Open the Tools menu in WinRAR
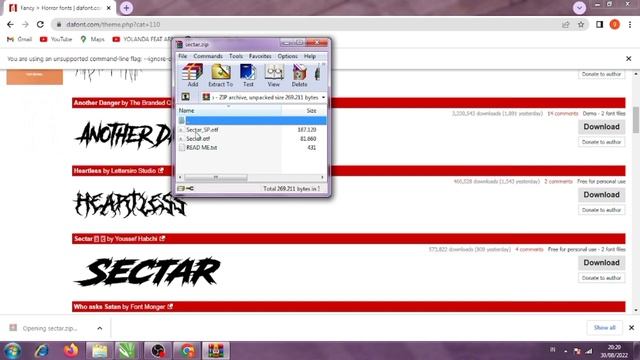The image size is (640, 360). (236, 56)
